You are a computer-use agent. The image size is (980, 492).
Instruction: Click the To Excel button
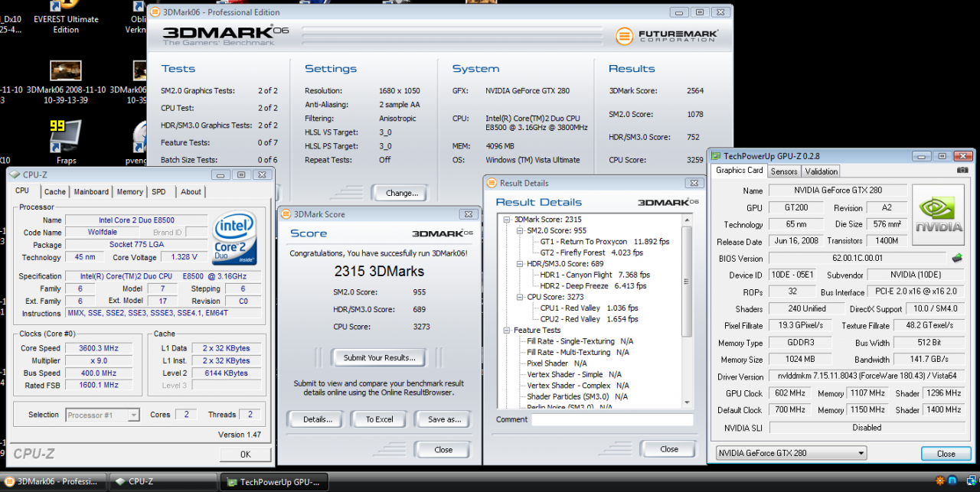click(379, 419)
